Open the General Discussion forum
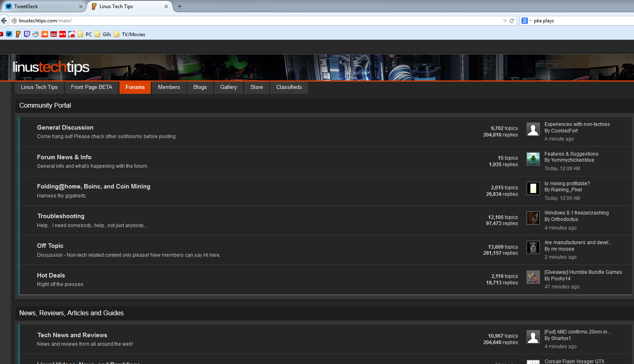634x364 pixels. point(65,128)
